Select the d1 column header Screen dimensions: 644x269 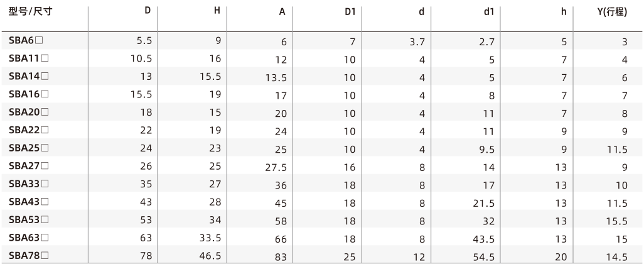488,12
